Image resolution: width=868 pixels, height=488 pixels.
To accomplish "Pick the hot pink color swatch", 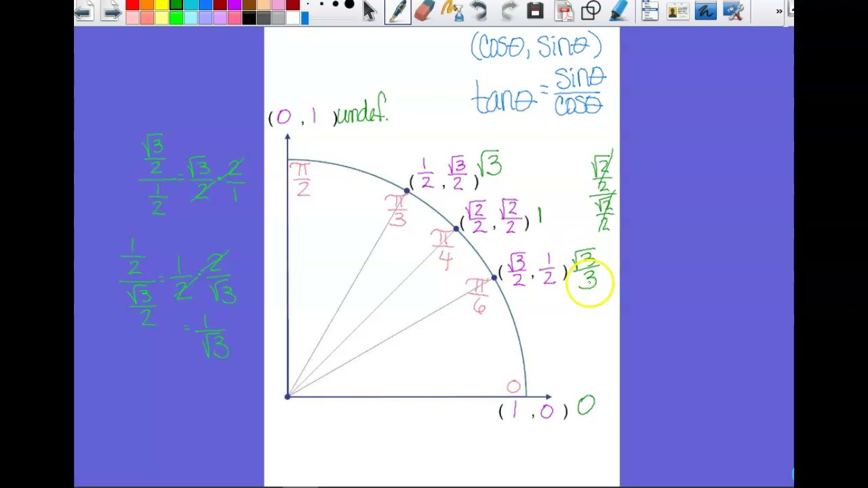I will [235, 18].
